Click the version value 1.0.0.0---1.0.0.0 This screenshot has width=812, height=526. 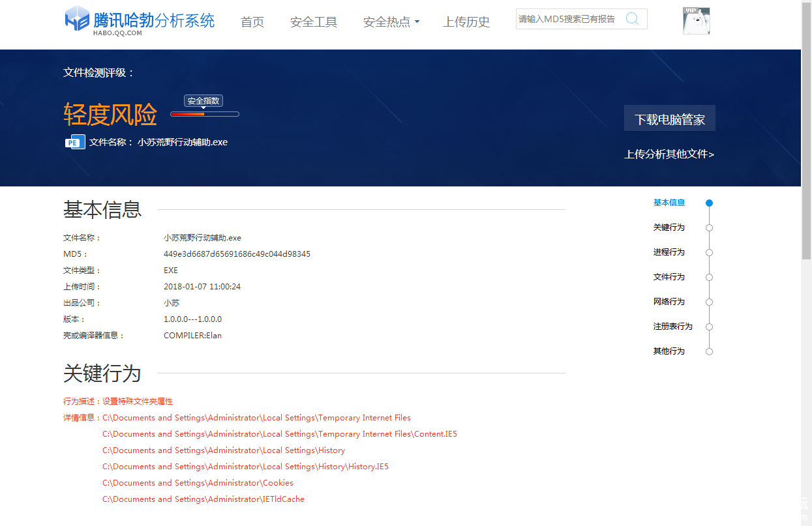pyautogui.click(x=192, y=319)
